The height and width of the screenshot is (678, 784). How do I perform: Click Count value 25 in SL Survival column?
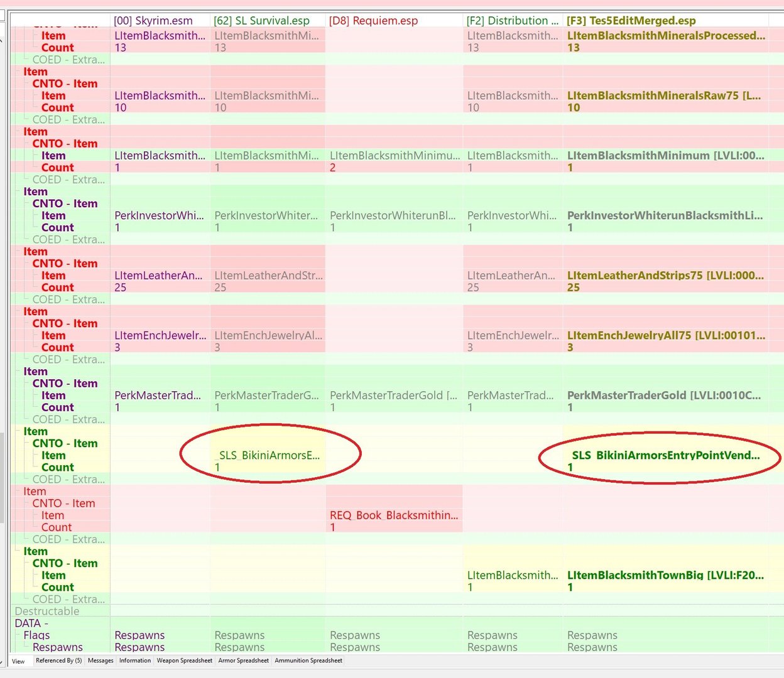[220, 288]
